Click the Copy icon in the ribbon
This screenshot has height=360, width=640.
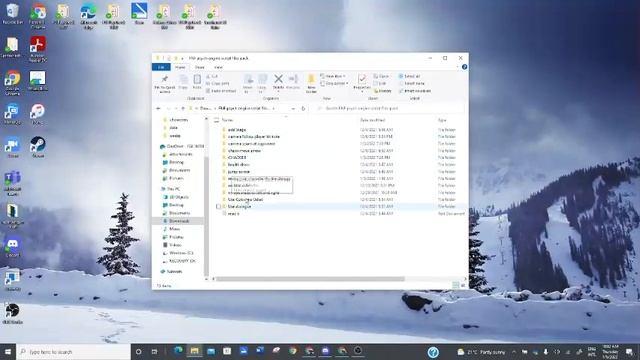pos(183,82)
